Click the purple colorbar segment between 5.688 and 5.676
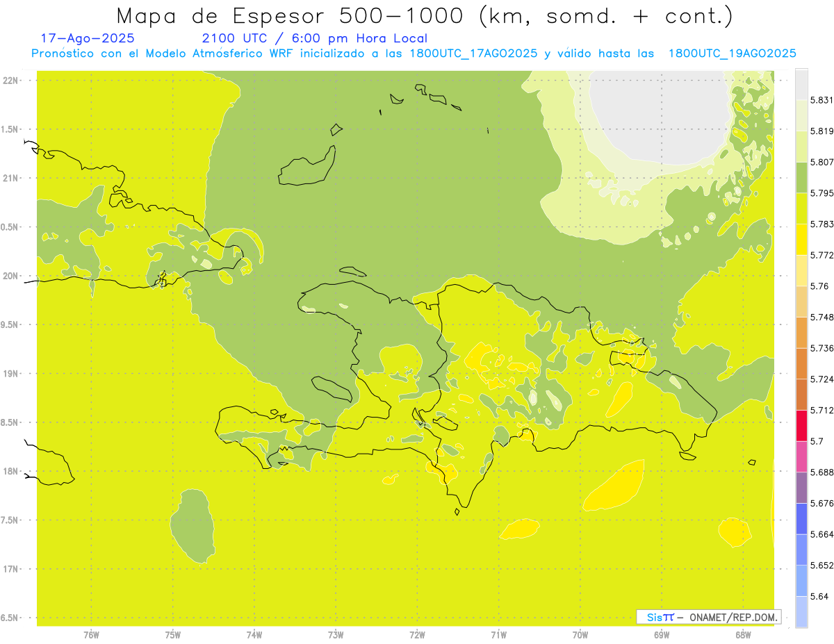Image resolution: width=834 pixels, height=644 pixels. (801, 488)
